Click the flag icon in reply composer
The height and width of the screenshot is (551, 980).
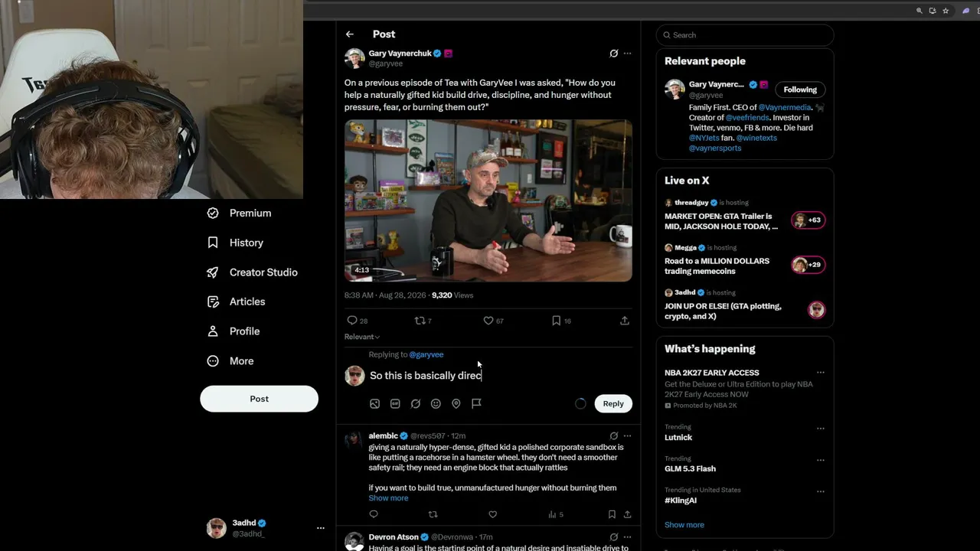[476, 403]
